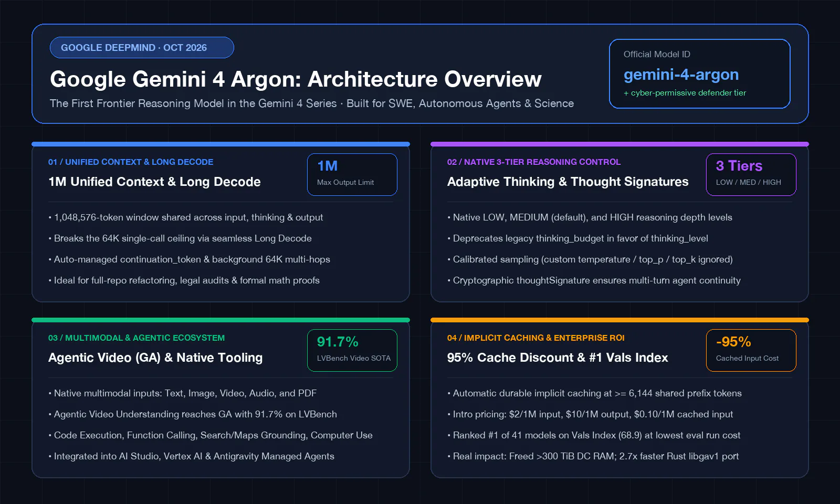Click heading '95% Cache Discount & #1 Vals Index'
This screenshot has width=840, height=504.
coord(558,358)
